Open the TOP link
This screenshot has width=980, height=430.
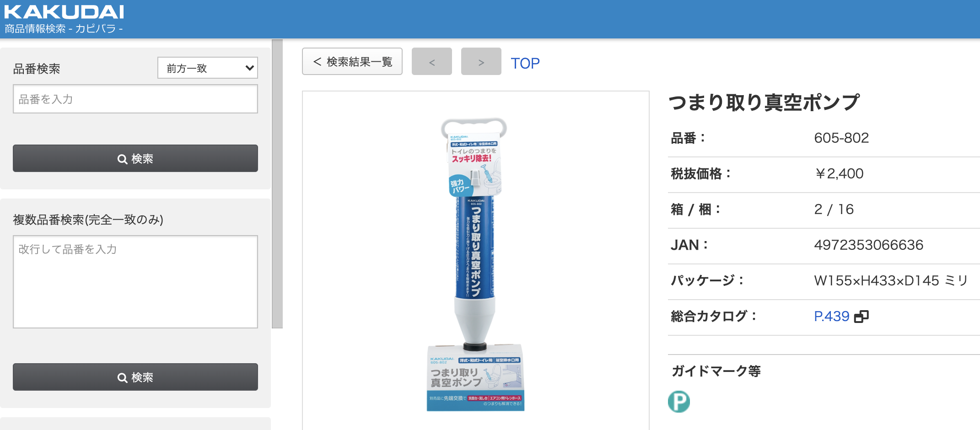click(x=525, y=63)
